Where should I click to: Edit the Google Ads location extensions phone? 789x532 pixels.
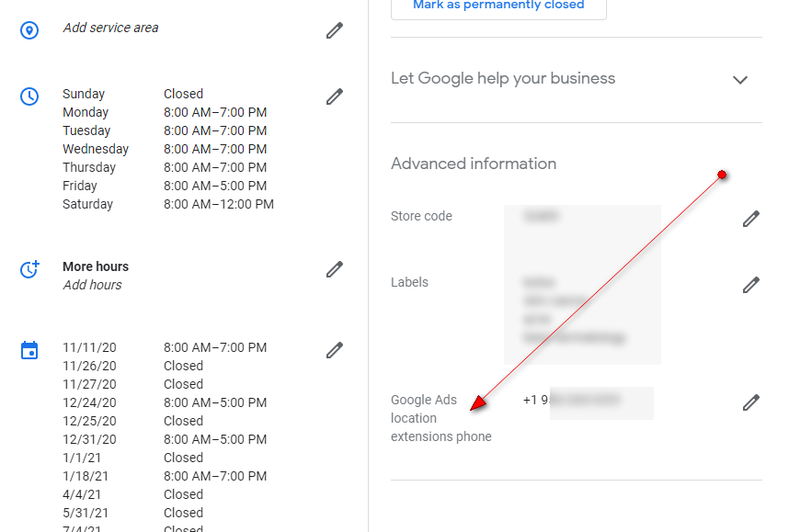coord(751,402)
